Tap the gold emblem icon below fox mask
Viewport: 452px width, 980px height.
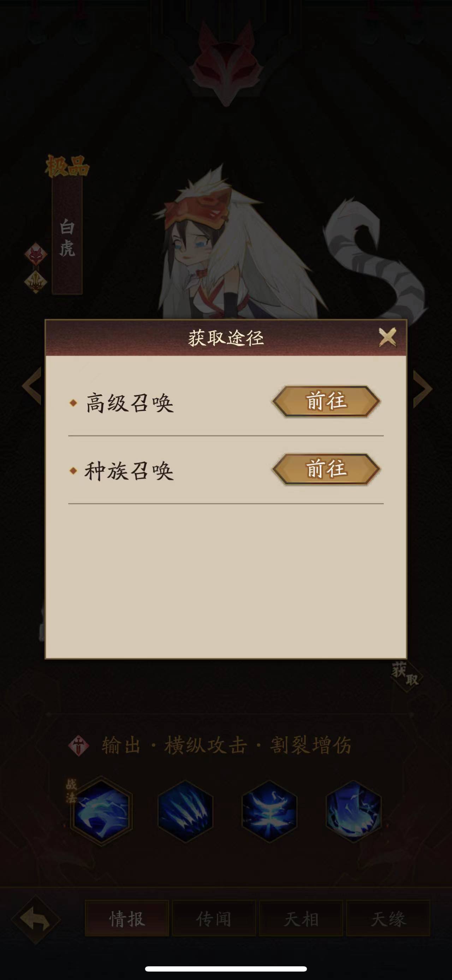click(36, 282)
